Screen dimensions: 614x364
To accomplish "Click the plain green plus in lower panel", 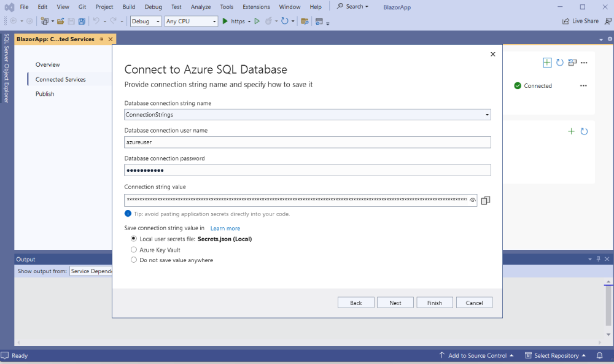I will pos(571,131).
